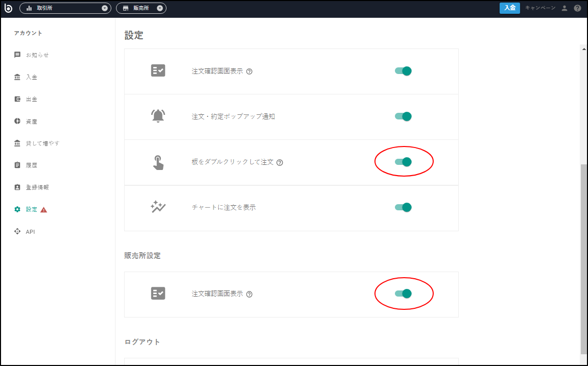
Task: Click the お知らせ message icon
Action: click(x=17, y=55)
